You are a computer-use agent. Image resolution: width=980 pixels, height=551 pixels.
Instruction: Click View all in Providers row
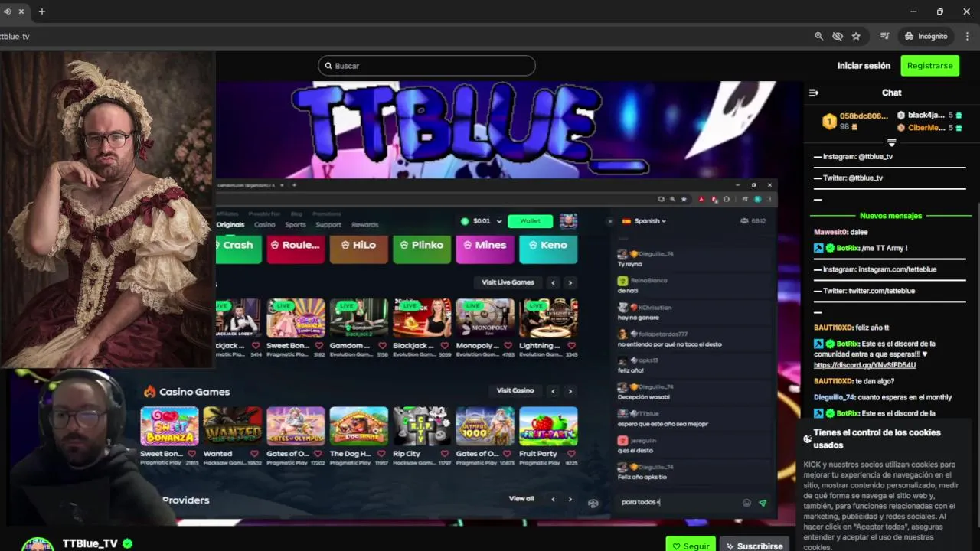521,499
